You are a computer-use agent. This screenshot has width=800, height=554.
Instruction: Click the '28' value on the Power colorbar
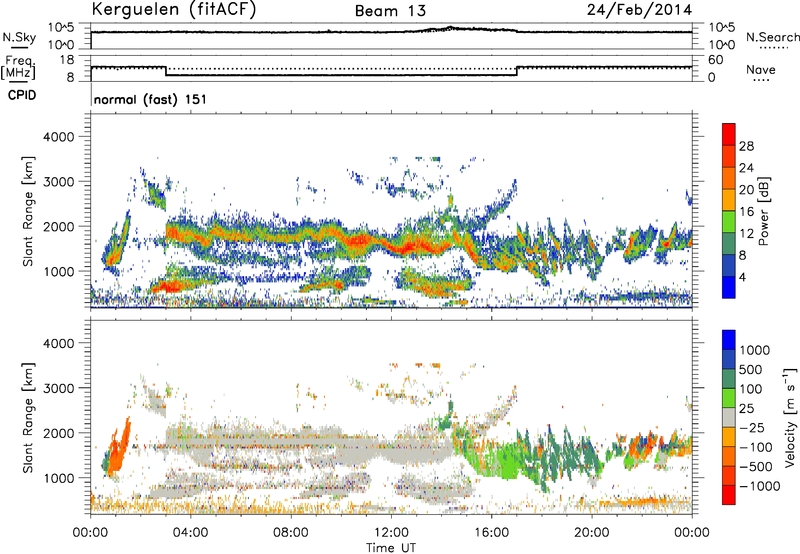tap(746, 146)
